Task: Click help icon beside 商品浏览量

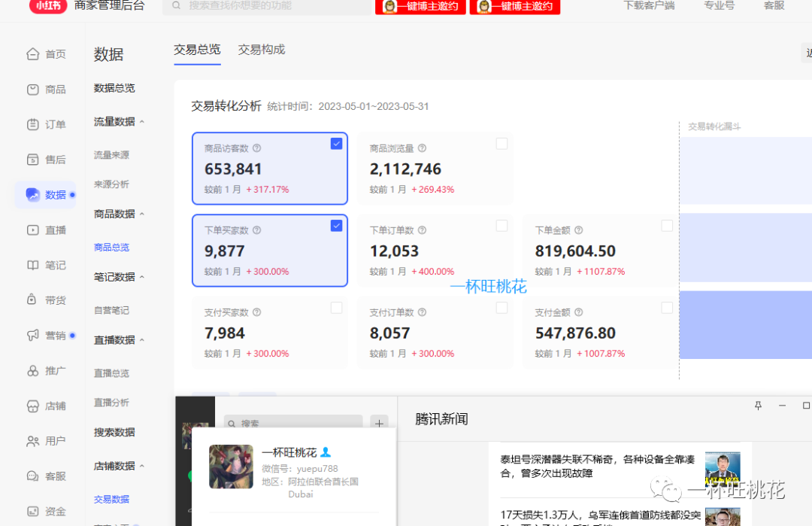Action: (x=422, y=148)
